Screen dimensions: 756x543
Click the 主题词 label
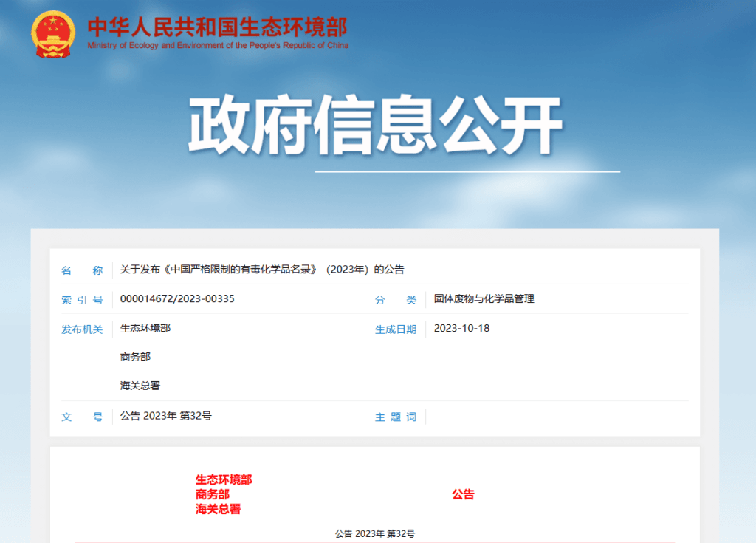tap(396, 417)
